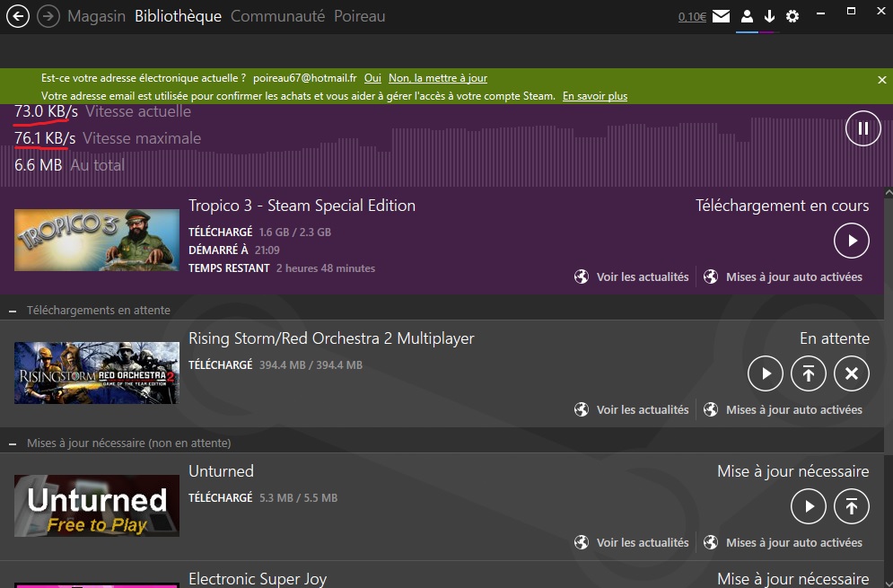Click the 'Non, la mettre à jour' link
This screenshot has height=588, width=893.
tap(438, 78)
